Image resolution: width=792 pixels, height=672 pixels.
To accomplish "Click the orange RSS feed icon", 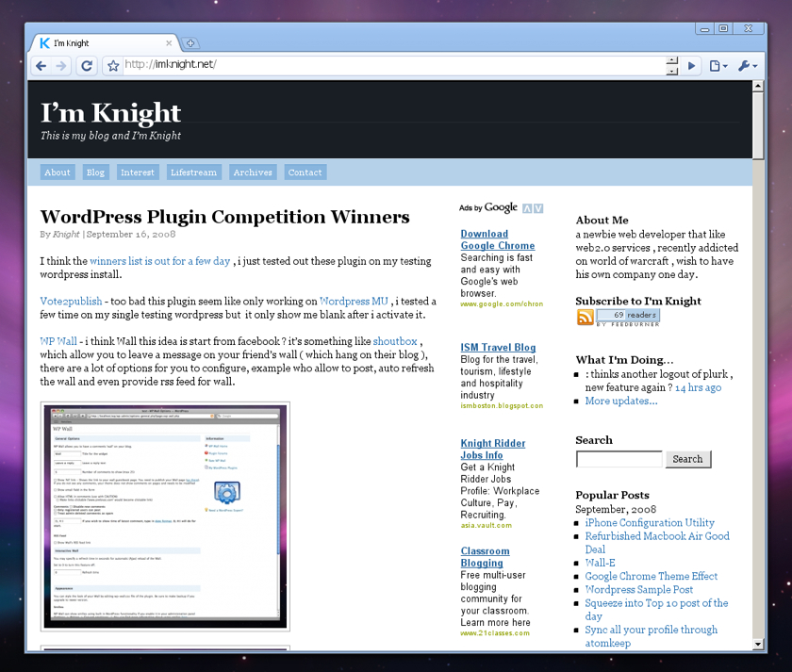I will coord(585,317).
